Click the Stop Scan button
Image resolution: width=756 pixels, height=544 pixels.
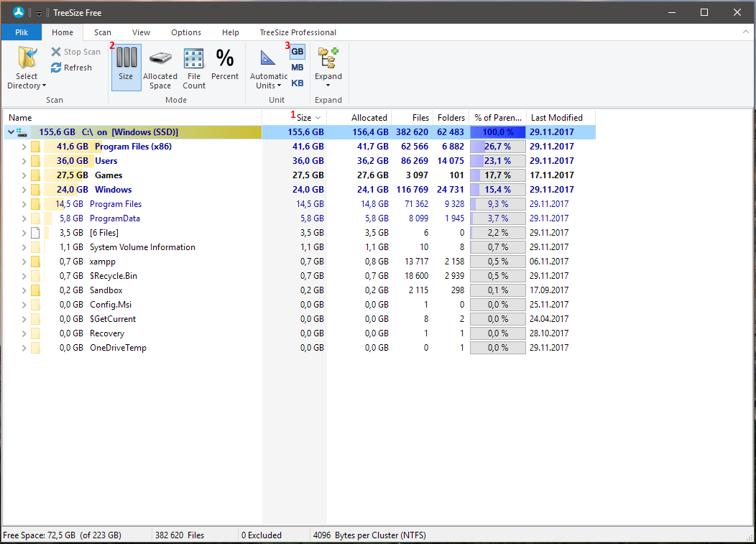pos(75,52)
